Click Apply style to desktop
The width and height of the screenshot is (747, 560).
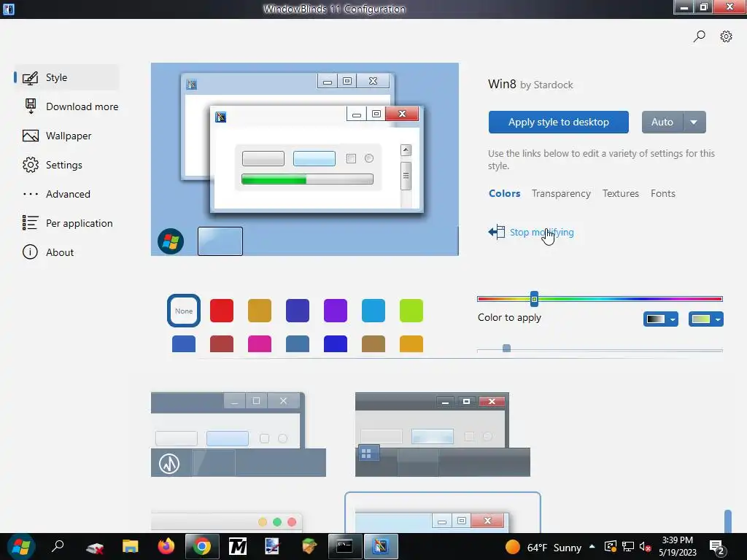coord(558,122)
